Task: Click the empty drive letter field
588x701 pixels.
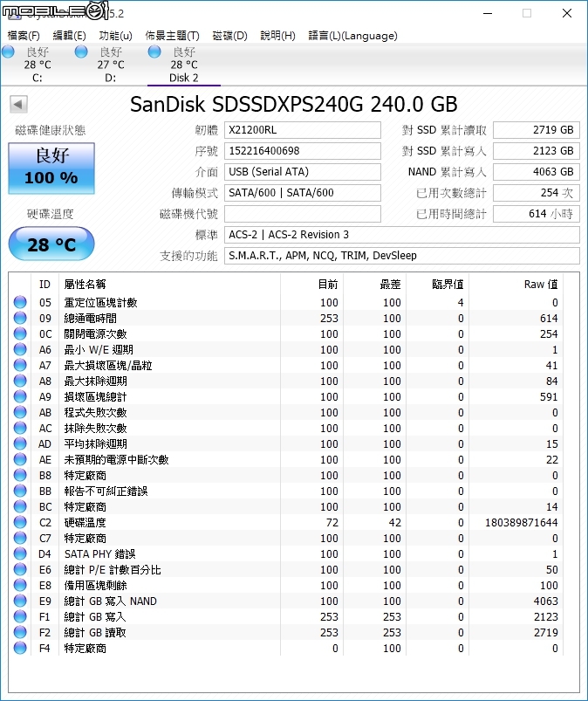Action: click(302, 214)
